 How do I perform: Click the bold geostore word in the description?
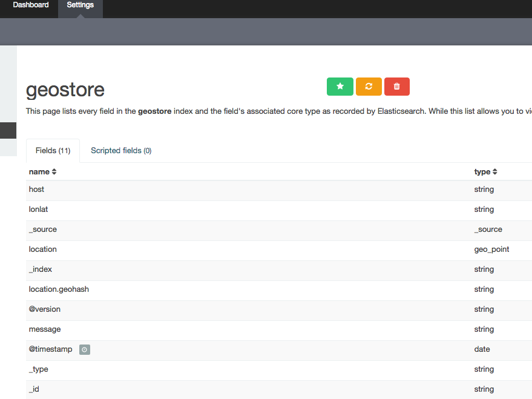tap(155, 111)
